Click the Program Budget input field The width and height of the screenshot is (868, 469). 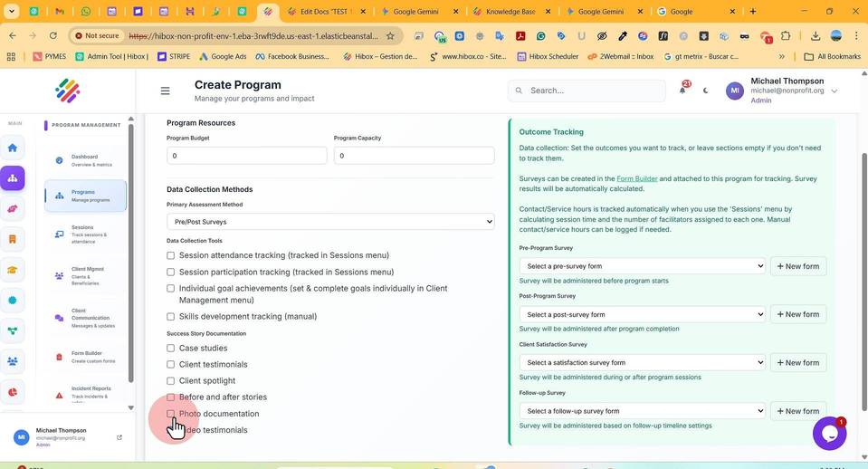point(246,156)
